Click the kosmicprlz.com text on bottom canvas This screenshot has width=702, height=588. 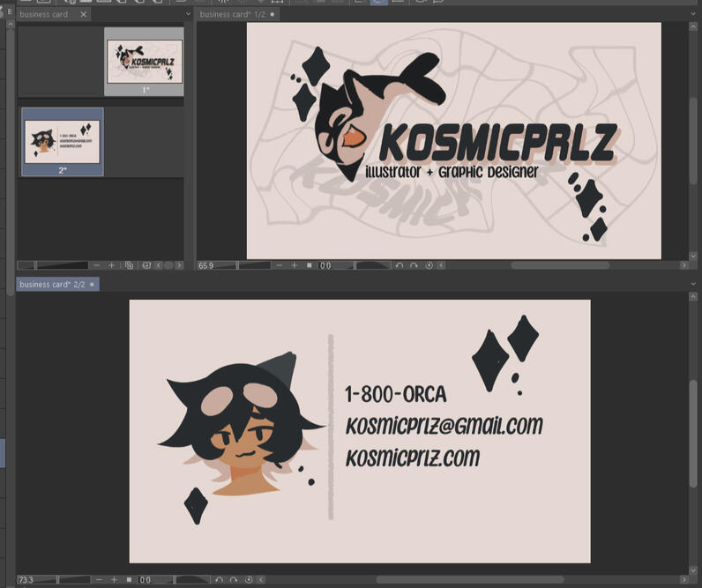[x=413, y=458]
